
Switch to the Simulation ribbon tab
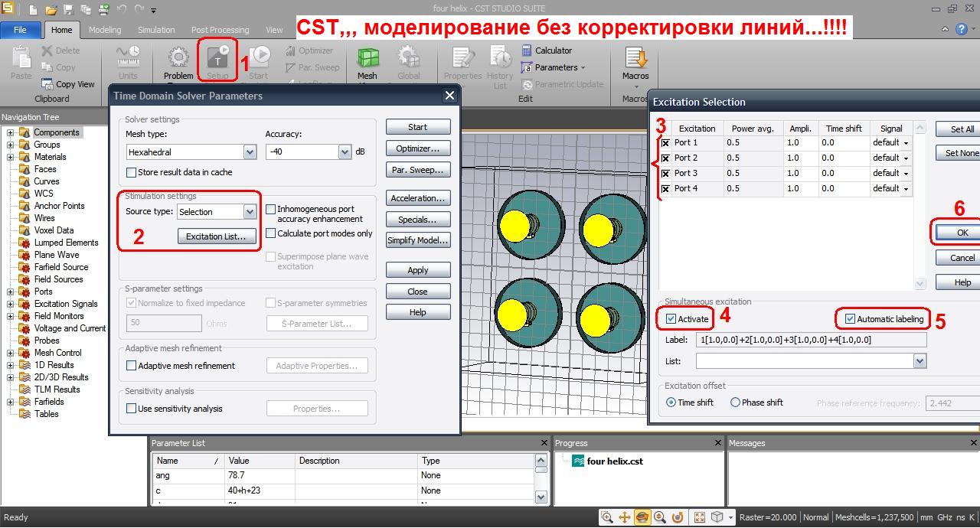[x=156, y=30]
